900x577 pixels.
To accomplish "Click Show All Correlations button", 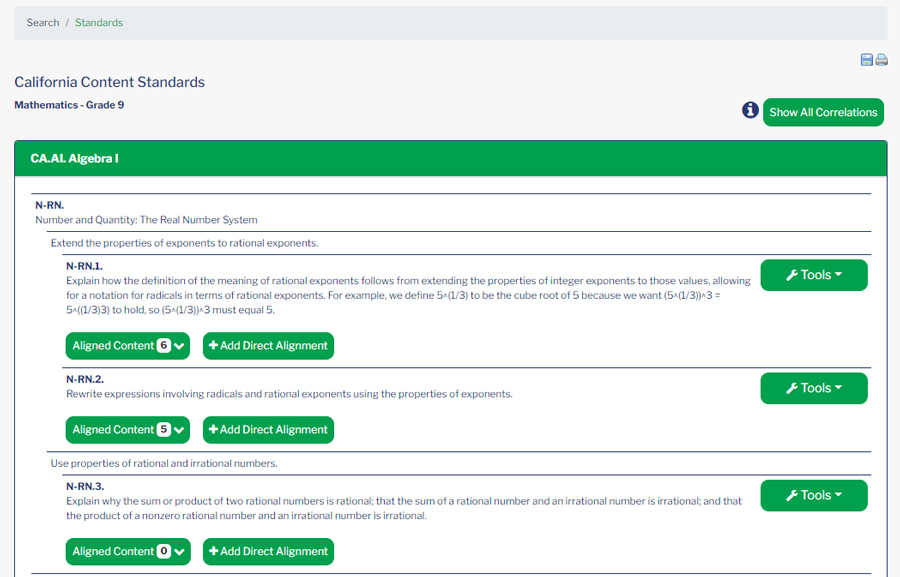I will coord(823,113).
